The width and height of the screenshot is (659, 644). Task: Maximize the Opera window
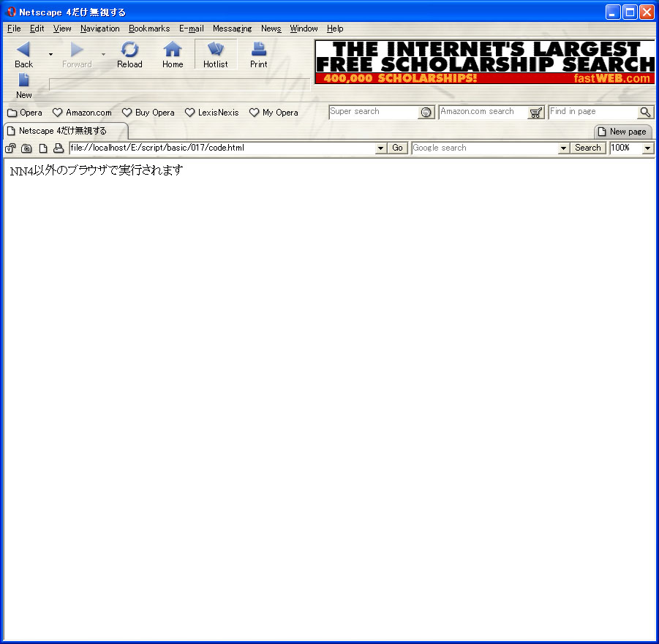point(630,12)
